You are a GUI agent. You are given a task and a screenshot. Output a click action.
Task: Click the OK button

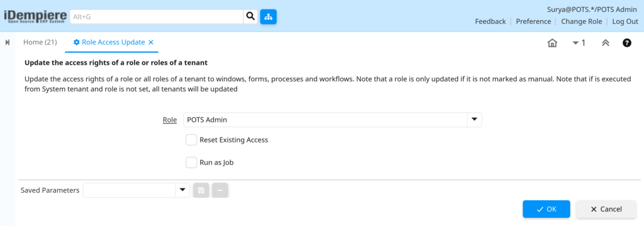(547, 209)
